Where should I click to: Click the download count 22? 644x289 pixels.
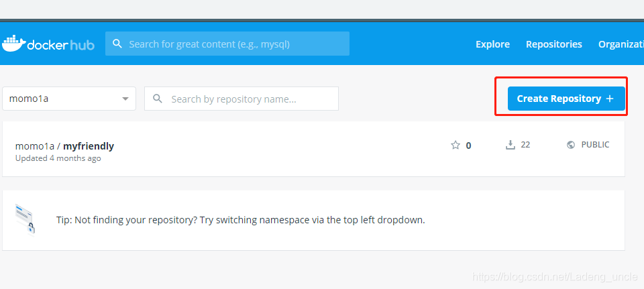coord(525,145)
